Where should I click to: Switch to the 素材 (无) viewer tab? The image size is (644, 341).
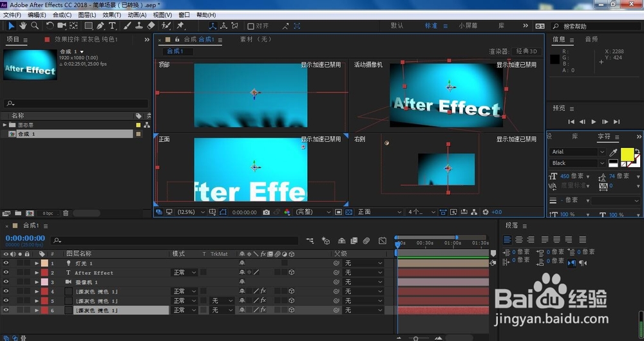256,39
